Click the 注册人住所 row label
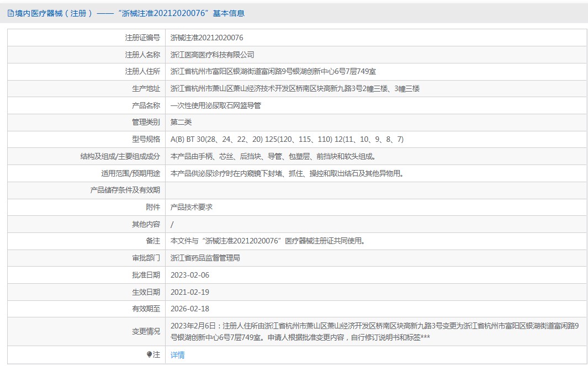 click(x=142, y=72)
